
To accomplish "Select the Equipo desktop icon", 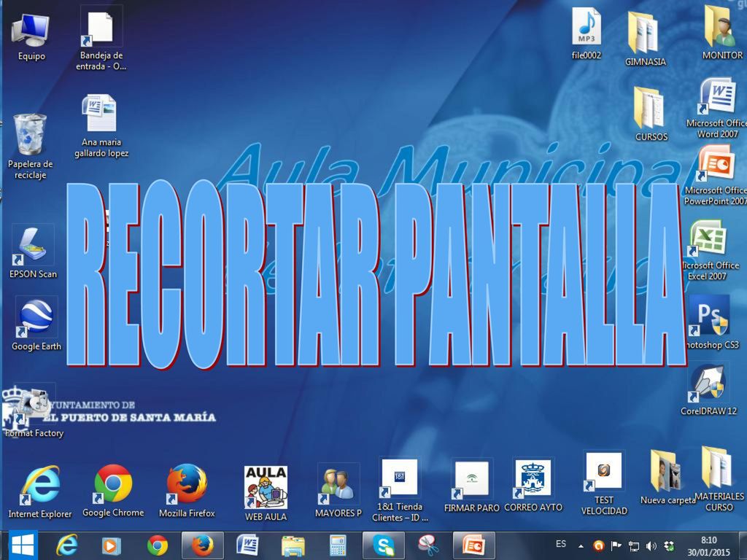I will point(31,37).
